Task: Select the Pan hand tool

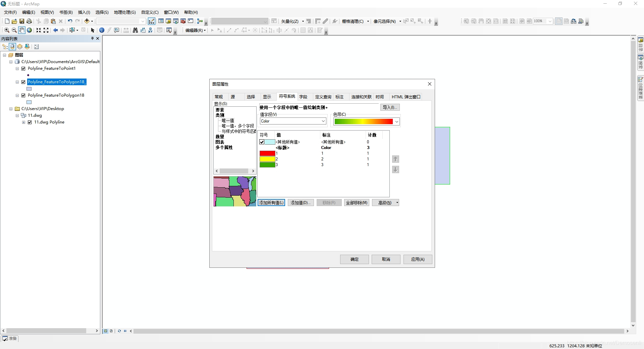Action: 22,30
